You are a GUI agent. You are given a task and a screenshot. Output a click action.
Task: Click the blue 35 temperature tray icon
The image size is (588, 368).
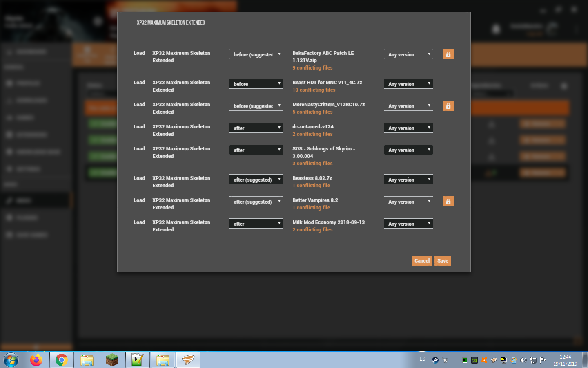click(x=454, y=360)
